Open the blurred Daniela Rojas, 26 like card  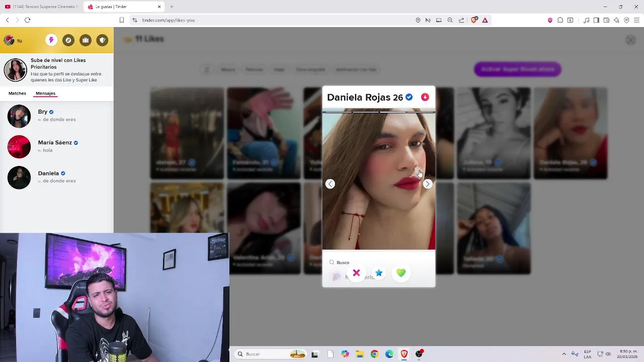coord(571,133)
